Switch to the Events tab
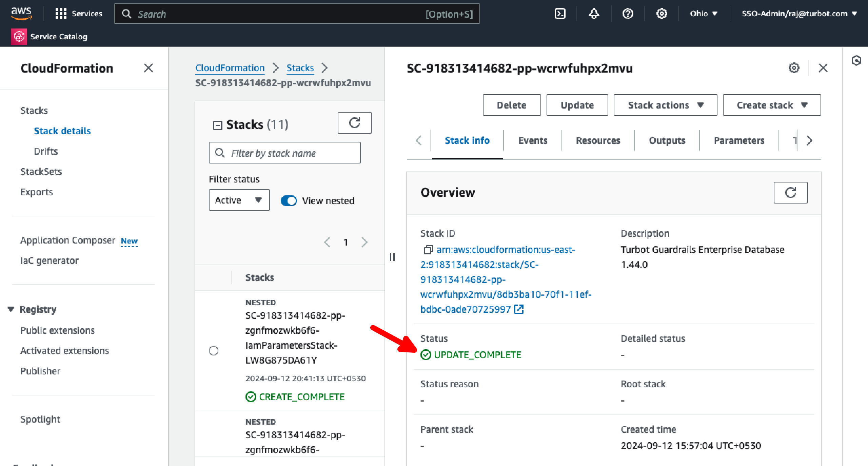The width and height of the screenshot is (868, 466). point(532,140)
